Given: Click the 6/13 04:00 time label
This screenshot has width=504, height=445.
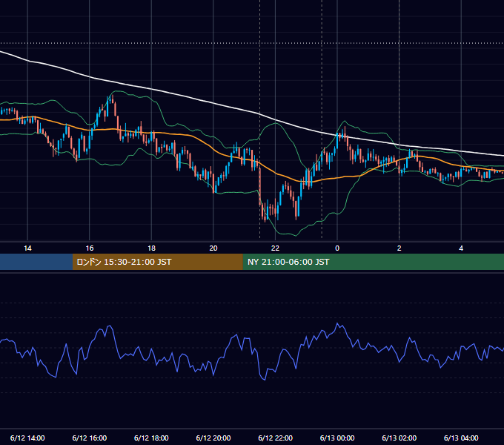Looking at the screenshot, I should pos(461,438).
